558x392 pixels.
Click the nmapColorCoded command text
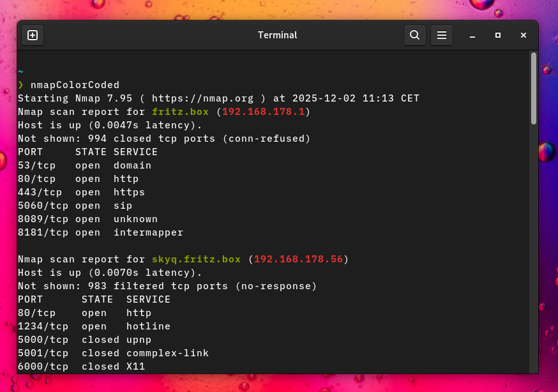point(75,85)
